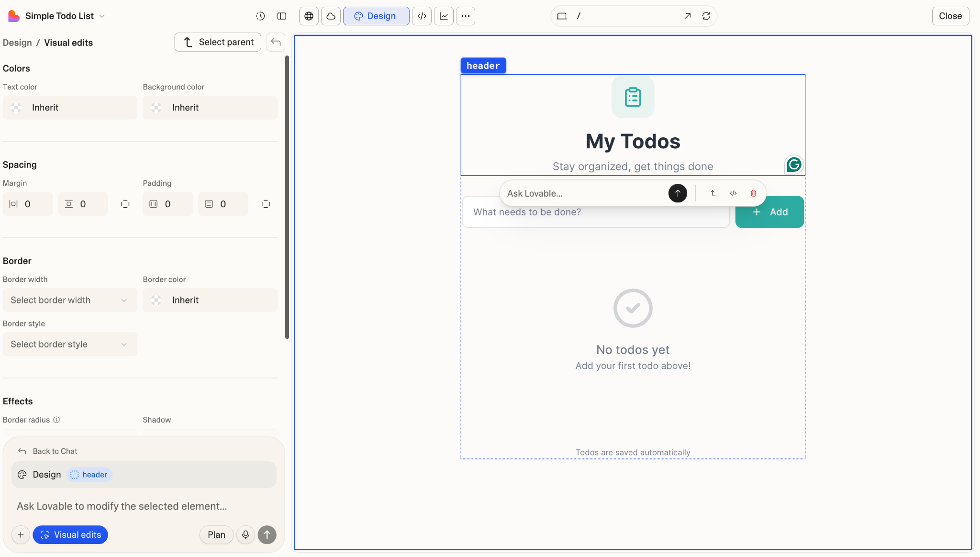
Task: Toggle the Visual edits mode button
Action: (x=70, y=535)
